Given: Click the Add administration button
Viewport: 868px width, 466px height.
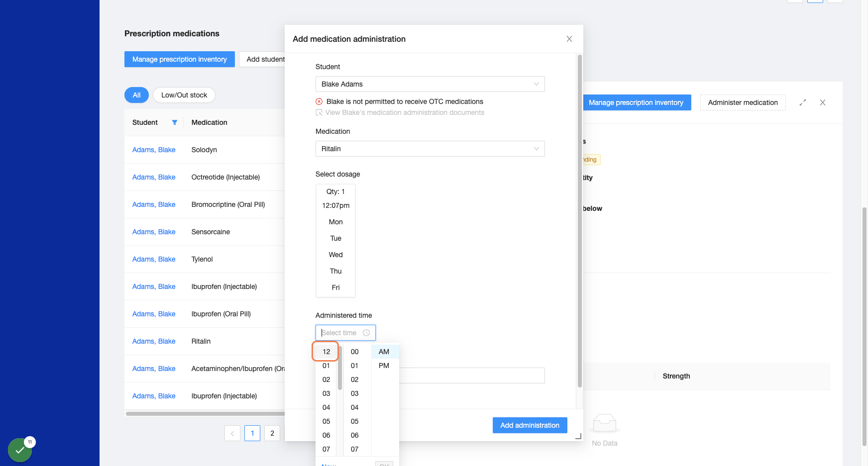Looking at the screenshot, I should [530, 425].
